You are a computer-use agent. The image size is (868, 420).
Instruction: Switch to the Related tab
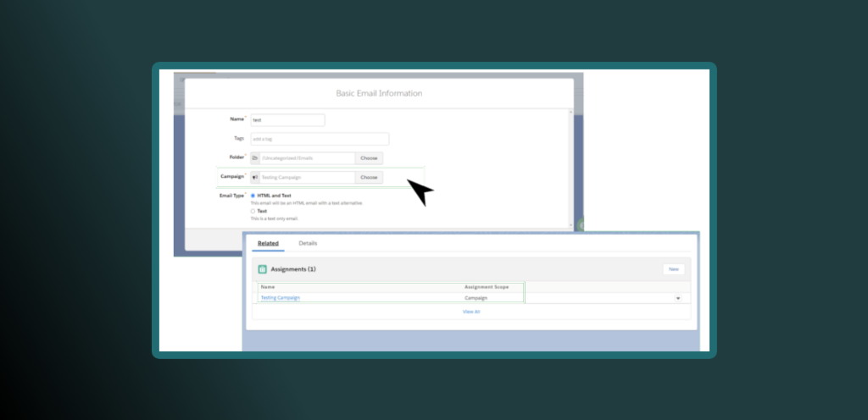pos(268,244)
